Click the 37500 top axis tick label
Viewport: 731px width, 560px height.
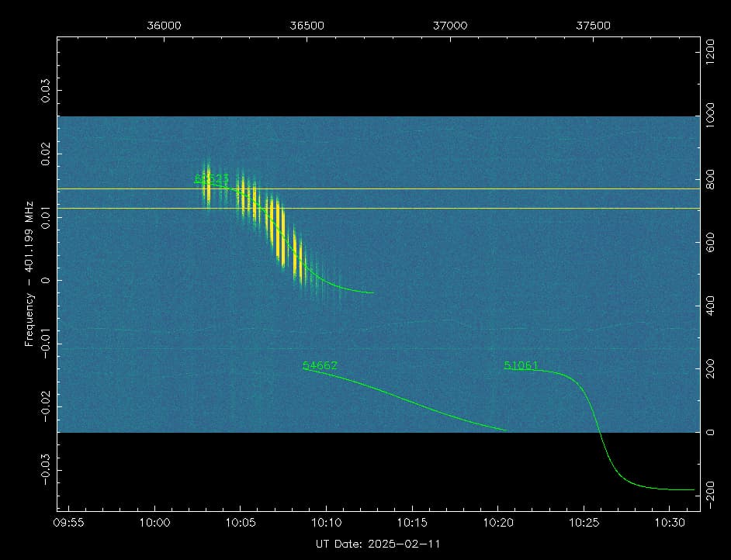coord(594,25)
